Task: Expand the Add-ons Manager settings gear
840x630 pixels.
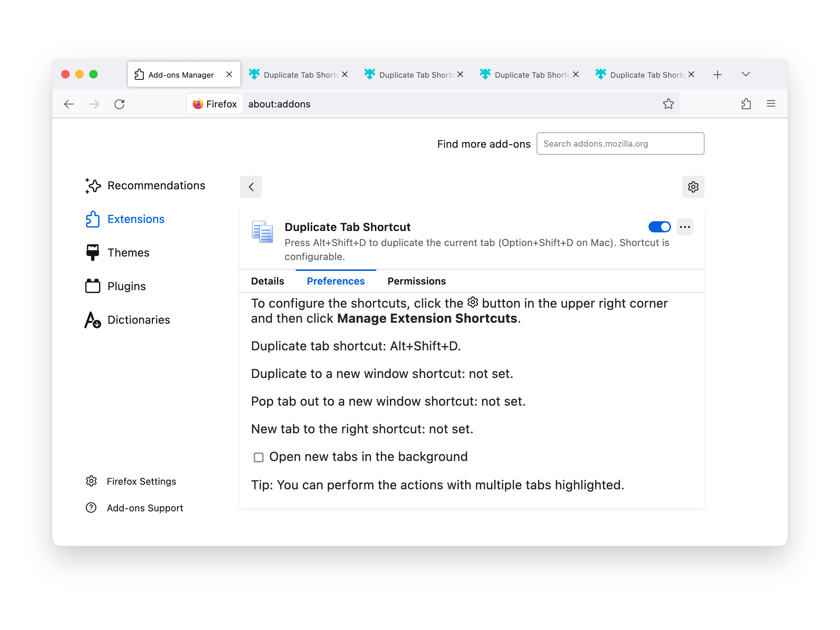Action: [694, 186]
